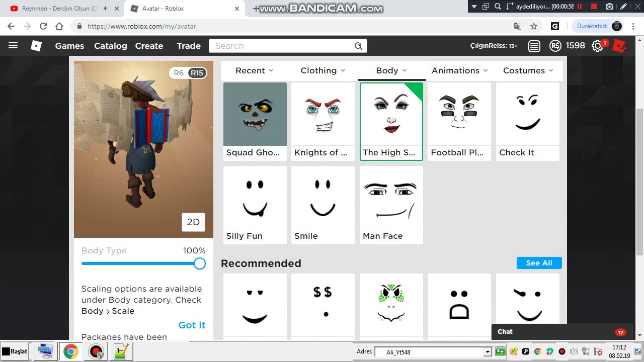This screenshot has height=362, width=644.
Task: Click the Bandicam magnifier icon
Action: pos(498,7)
